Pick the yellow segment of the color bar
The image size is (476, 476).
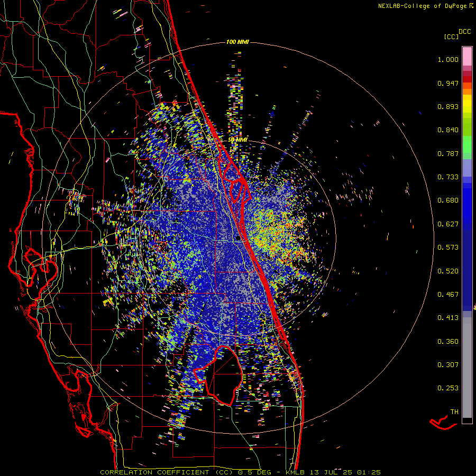tap(467, 104)
